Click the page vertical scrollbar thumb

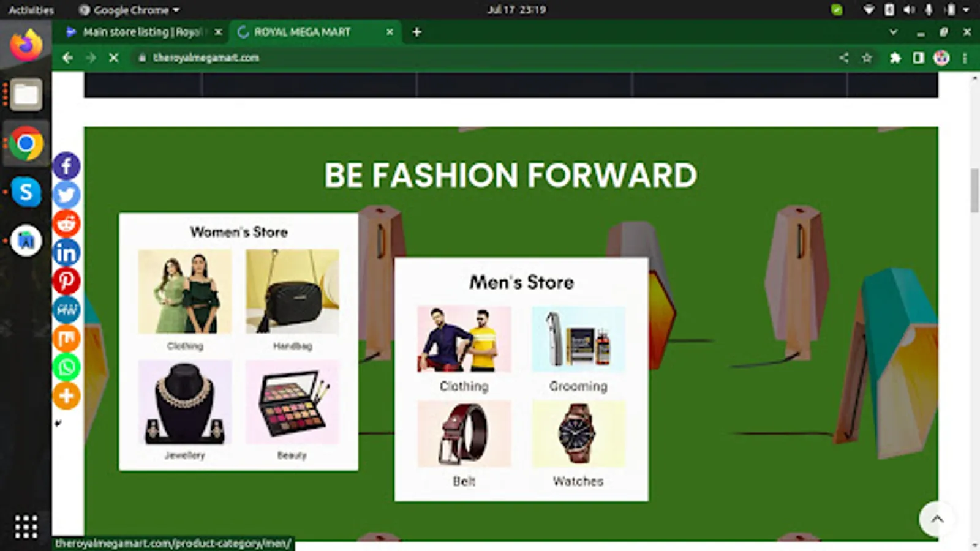(974, 190)
